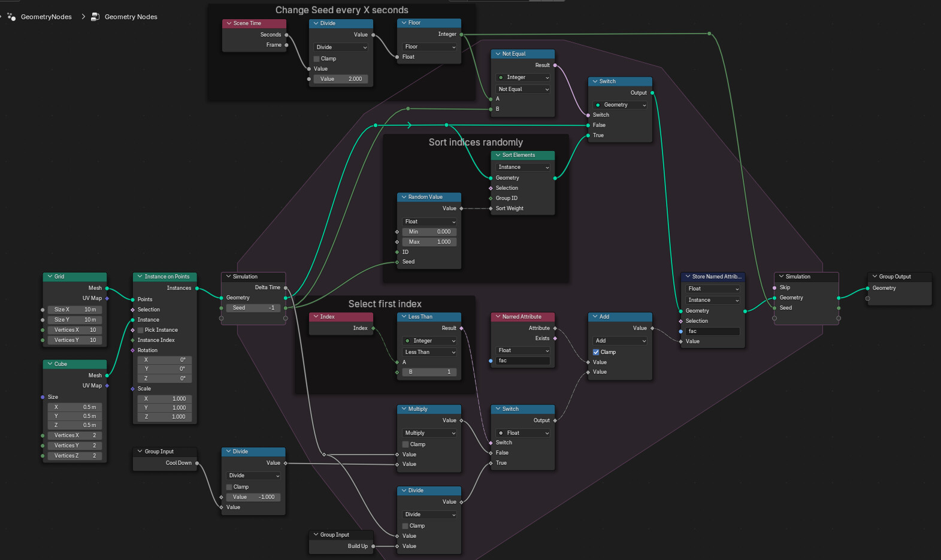Collapse the Grid node
The height and width of the screenshot is (560, 941).
[50, 277]
